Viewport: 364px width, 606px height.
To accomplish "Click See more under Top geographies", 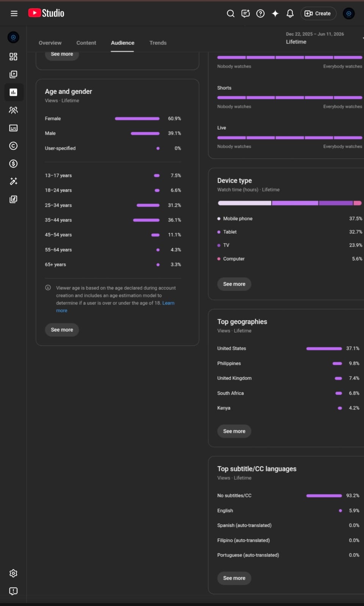I will 234,431.
